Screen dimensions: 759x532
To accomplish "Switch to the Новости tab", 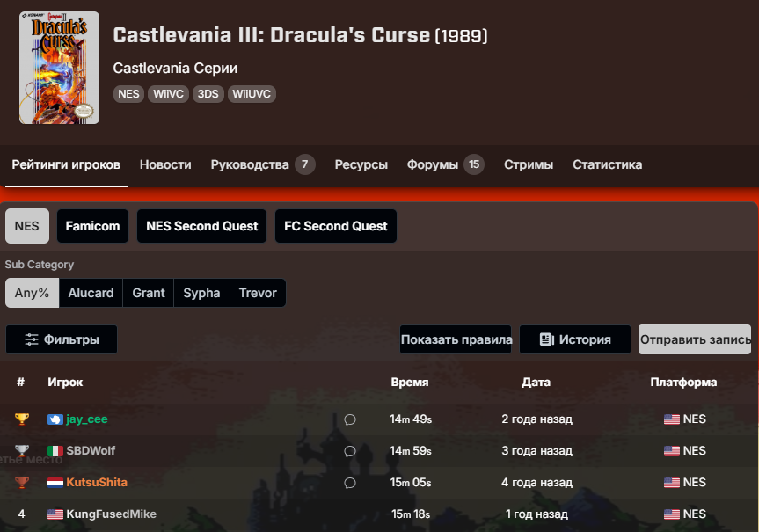I will [165, 165].
